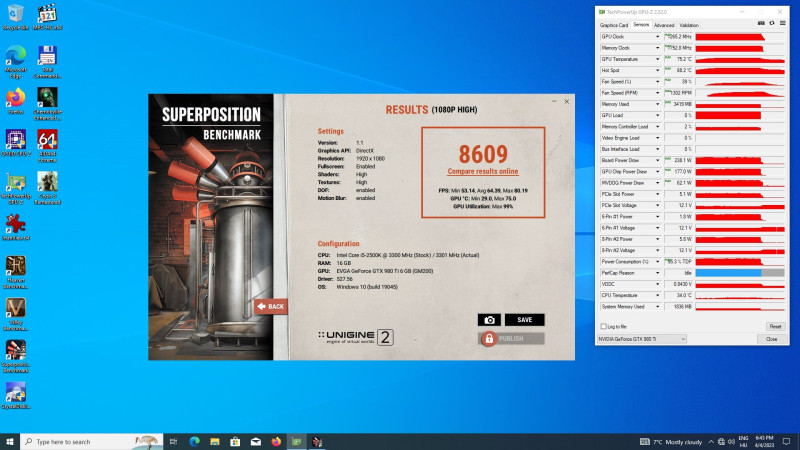This screenshot has height=450, width=800.
Task: Select the AIDA64 Extreme desktop icon
Action: coord(47,146)
